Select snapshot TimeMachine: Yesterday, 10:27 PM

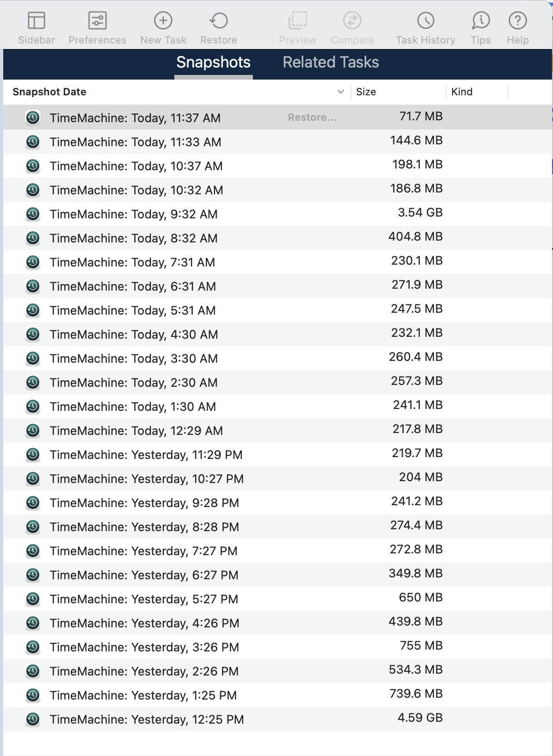tap(278, 478)
